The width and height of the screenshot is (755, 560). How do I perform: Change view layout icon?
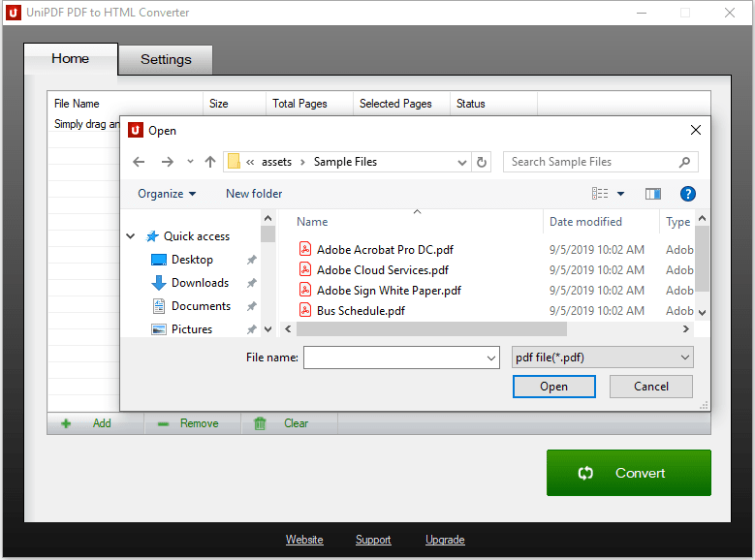pos(600,194)
